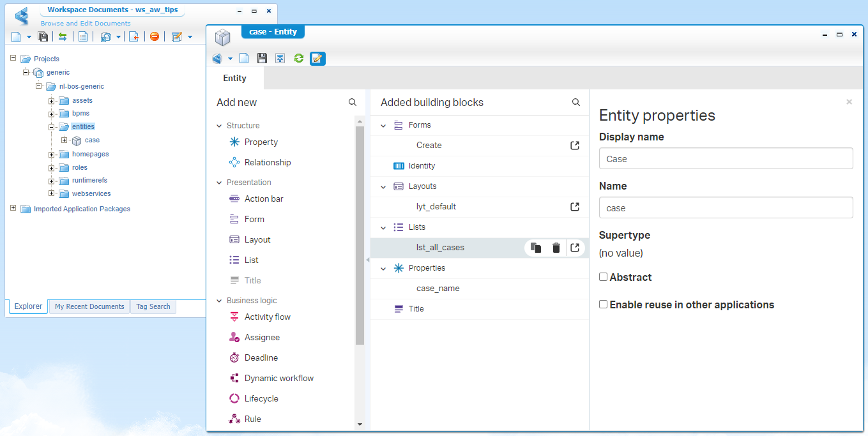The height and width of the screenshot is (436, 868).
Task: Check Enable reuse in other applications
Action: [x=603, y=304]
